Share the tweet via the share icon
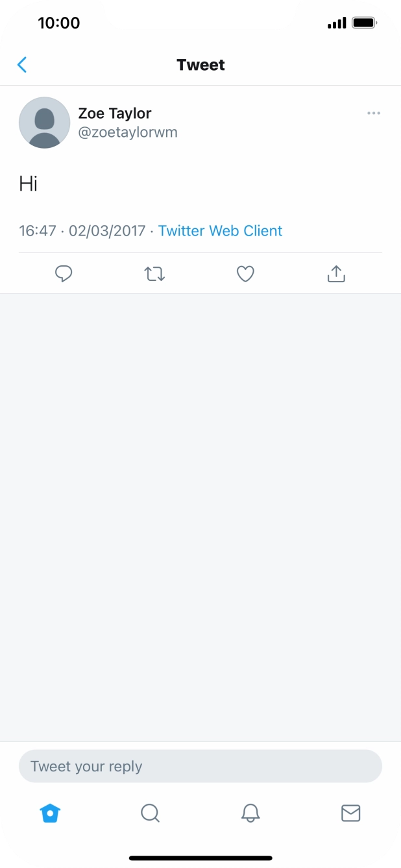This screenshot has height=868, width=401. [x=336, y=274]
